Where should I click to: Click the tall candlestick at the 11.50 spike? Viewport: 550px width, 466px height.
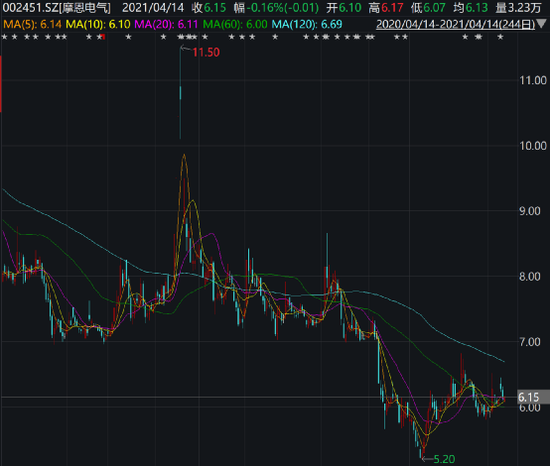(x=180, y=93)
